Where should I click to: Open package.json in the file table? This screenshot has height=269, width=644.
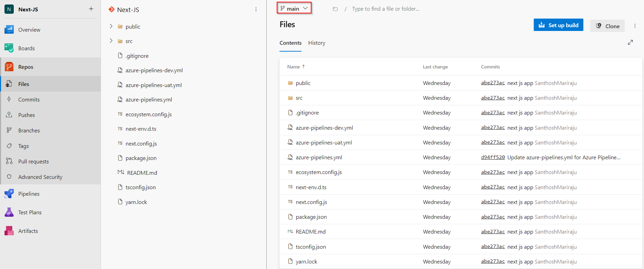coord(311,217)
